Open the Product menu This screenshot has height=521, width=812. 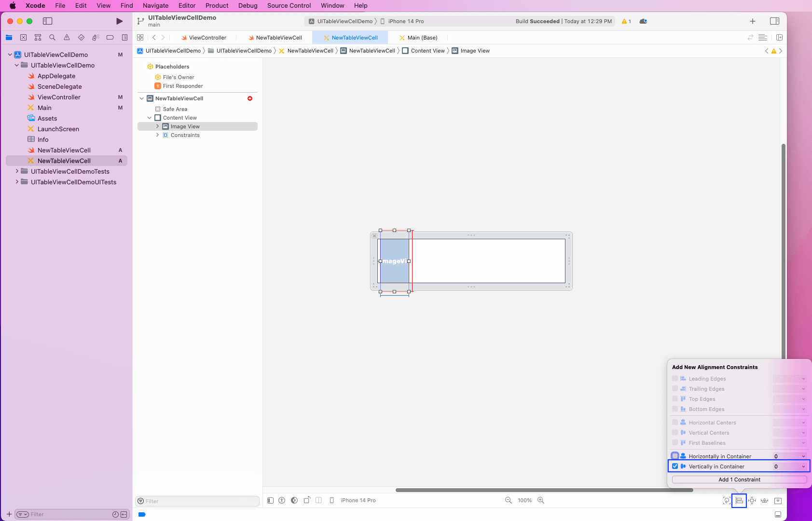[x=217, y=5]
